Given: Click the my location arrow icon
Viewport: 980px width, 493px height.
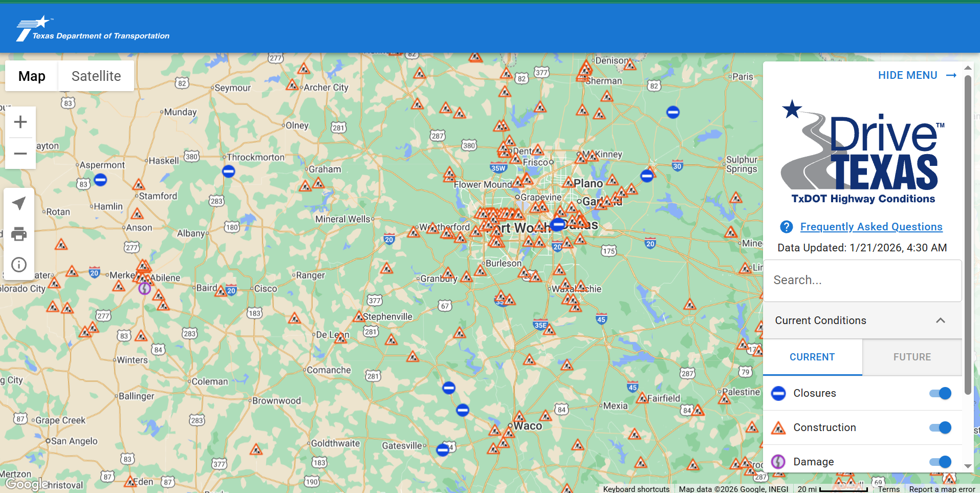Looking at the screenshot, I should (x=19, y=203).
